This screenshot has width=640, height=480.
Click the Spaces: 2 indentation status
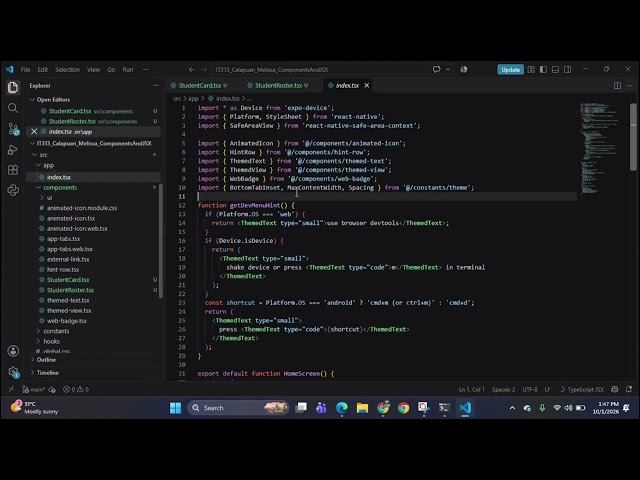point(503,389)
